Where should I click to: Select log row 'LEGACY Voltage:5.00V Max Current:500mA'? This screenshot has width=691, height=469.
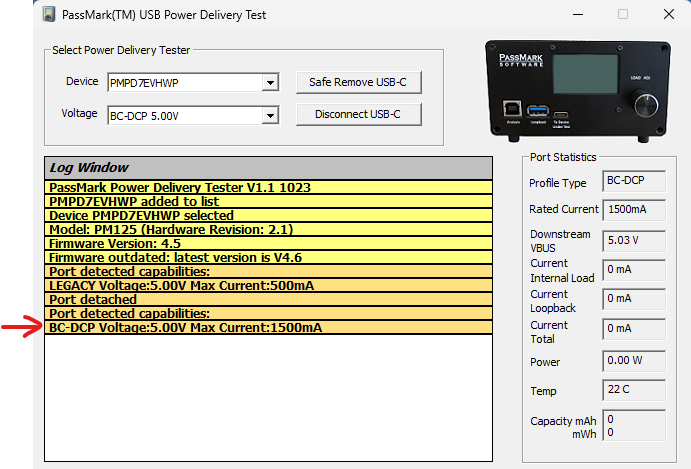point(268,286)
